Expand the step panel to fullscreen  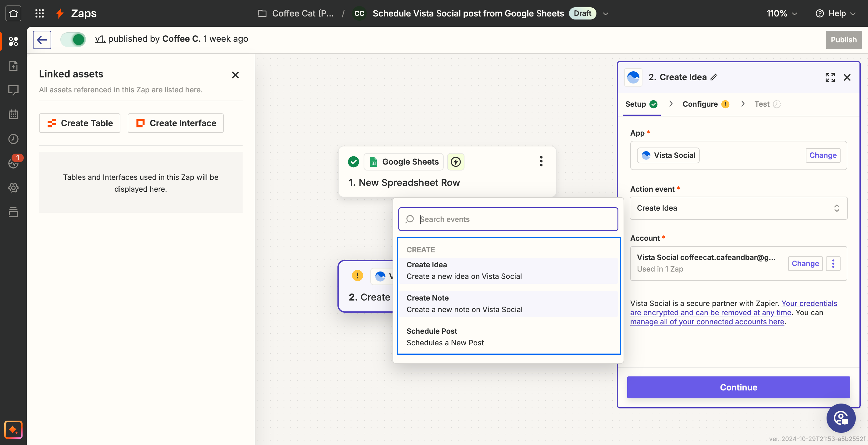[x=830, y=77]
